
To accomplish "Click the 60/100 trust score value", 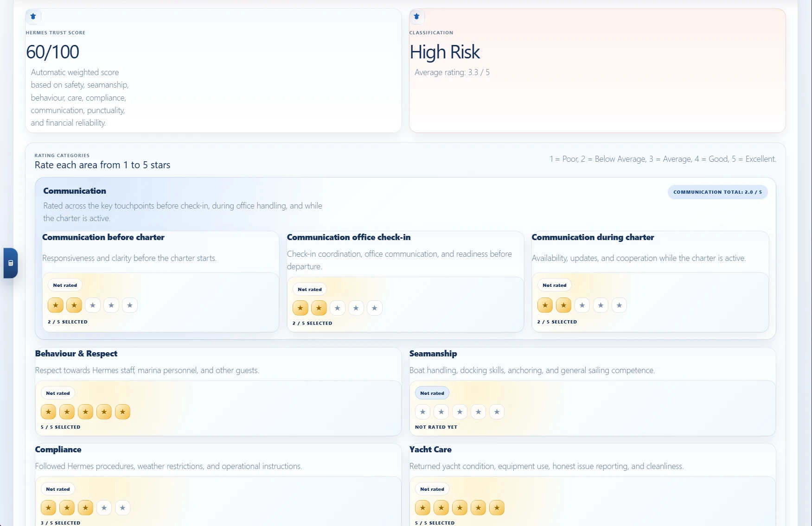I will 53,52.
